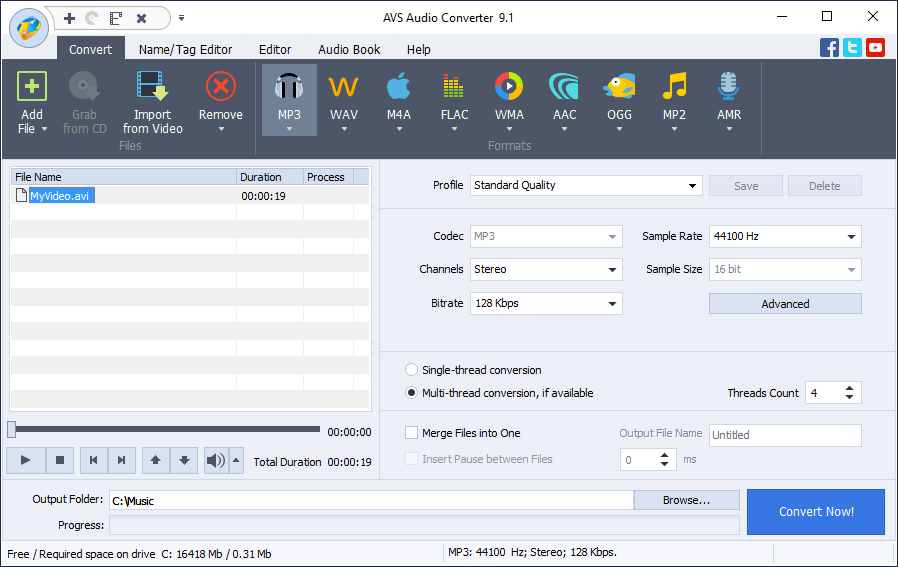Click Import from Video icon
This screenshot has height=567, width=898.
152,88
